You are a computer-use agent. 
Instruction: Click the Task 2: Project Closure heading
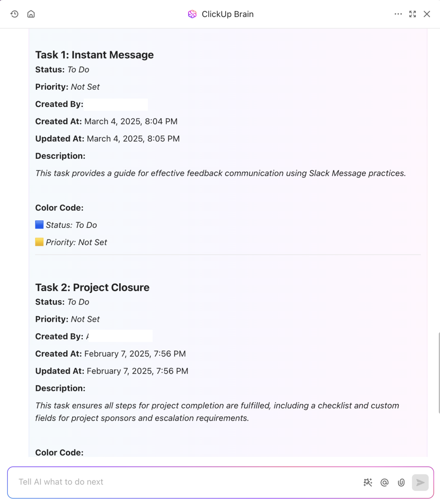point(92,287)
